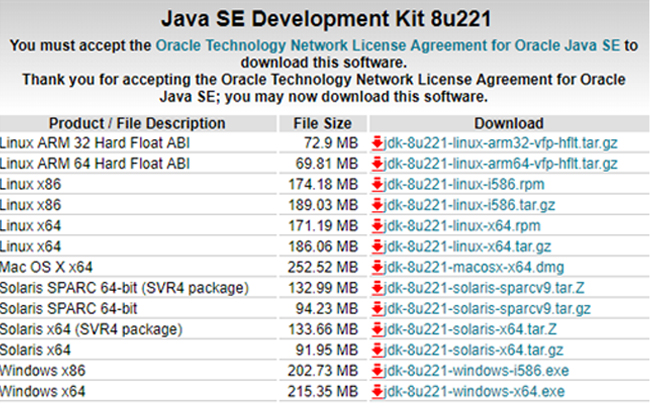Viewport: 650px width, 409px height.
Task: Click the 215.35 MB file size
Action: [x=323, y=391]
